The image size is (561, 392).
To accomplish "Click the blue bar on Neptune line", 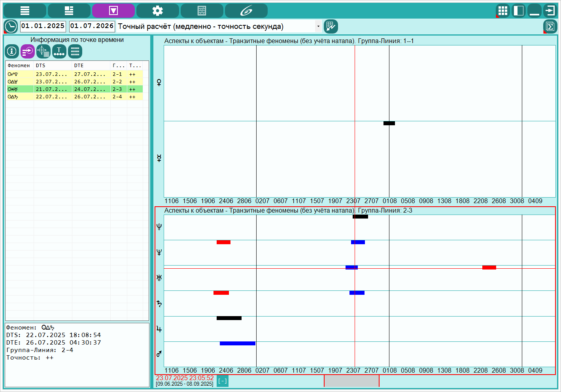I will (358, 242).
